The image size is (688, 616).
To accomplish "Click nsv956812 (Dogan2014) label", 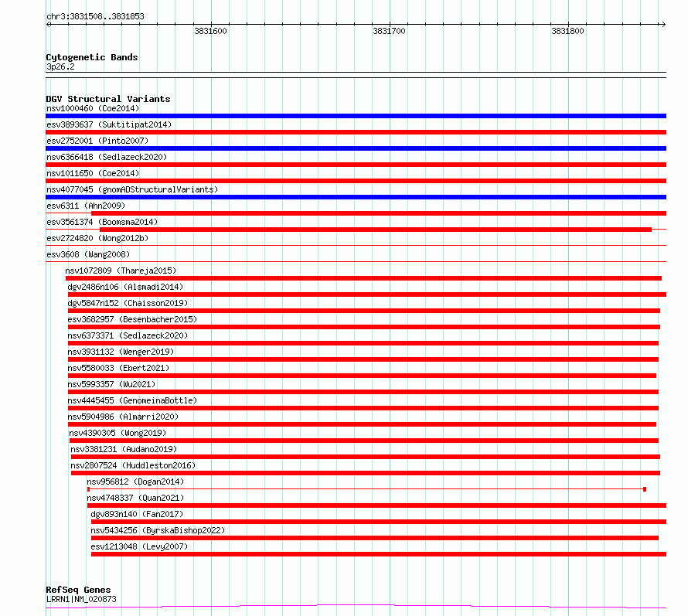I will [x=135, y=482].
